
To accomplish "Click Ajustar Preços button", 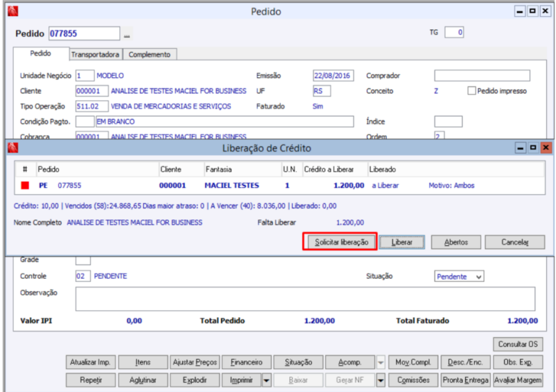I will [x=195, y=362].
